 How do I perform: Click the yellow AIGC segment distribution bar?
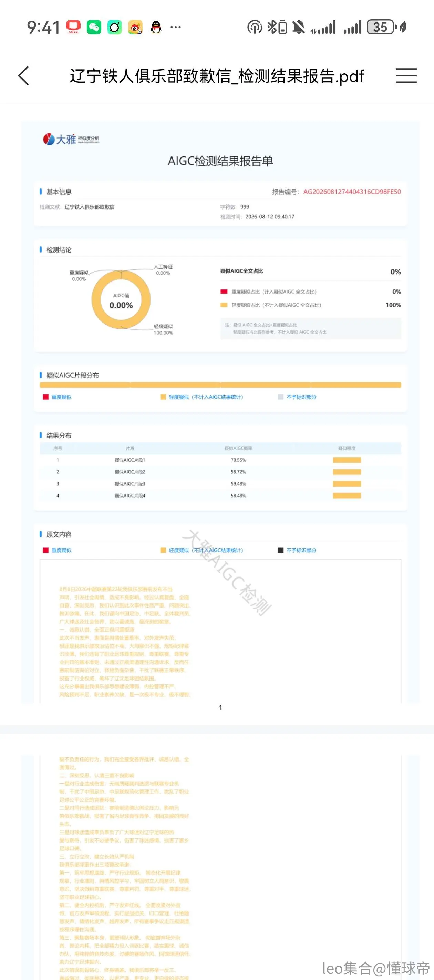coord(220,385)
